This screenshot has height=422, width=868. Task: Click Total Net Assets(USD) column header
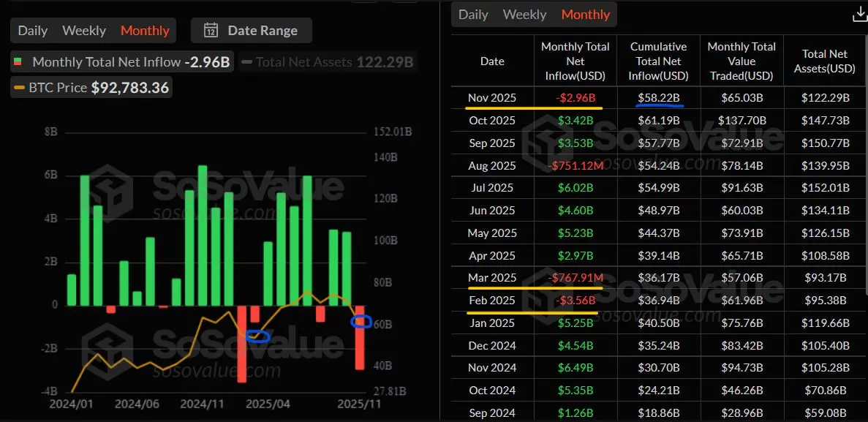825,61
